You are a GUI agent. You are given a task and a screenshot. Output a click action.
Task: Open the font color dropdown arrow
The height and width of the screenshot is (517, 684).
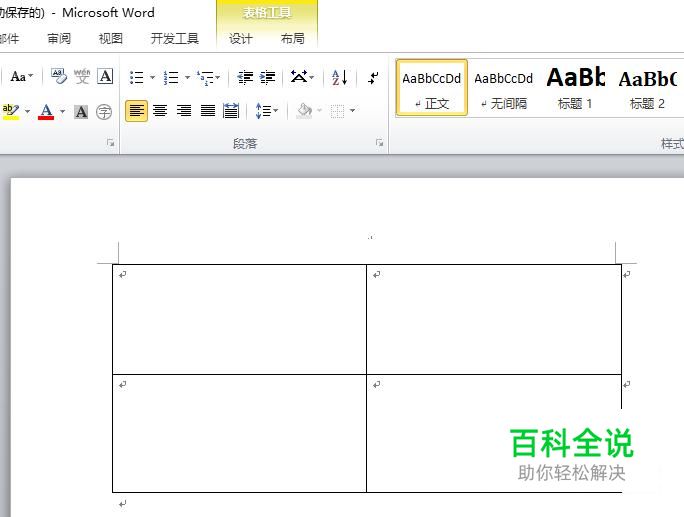[62, 111]
